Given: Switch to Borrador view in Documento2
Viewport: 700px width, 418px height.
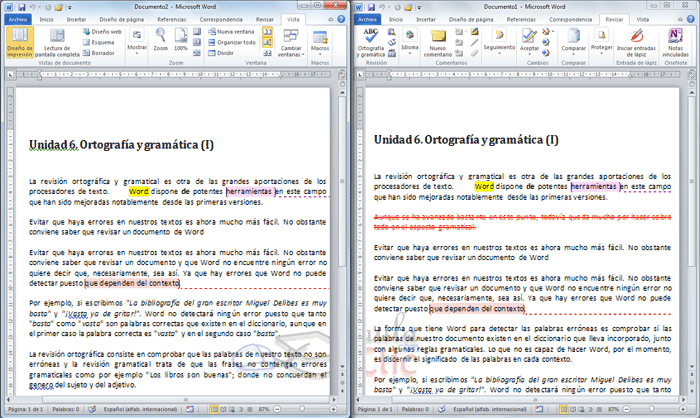Looking at the screenshot, I should 99,53.
